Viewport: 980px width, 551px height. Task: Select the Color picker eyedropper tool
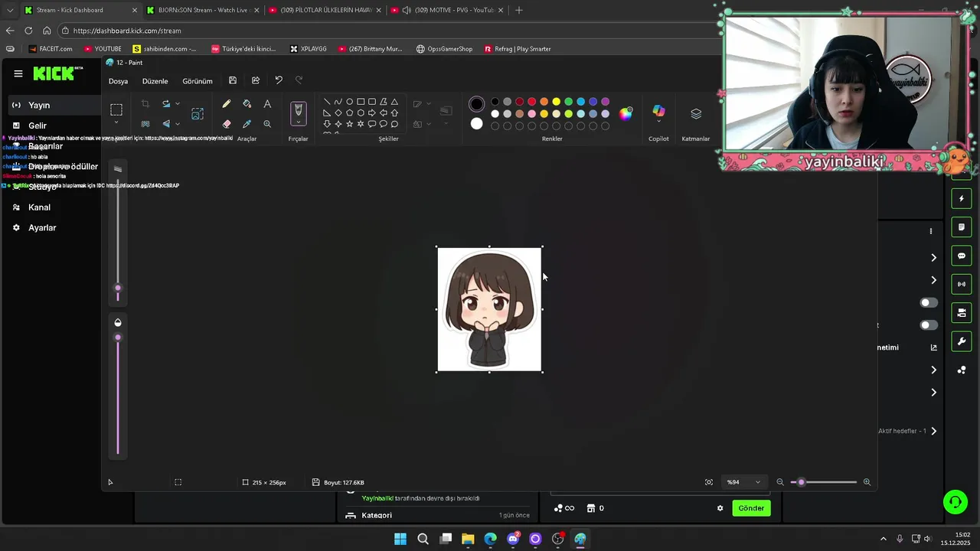tap(247, 123)
